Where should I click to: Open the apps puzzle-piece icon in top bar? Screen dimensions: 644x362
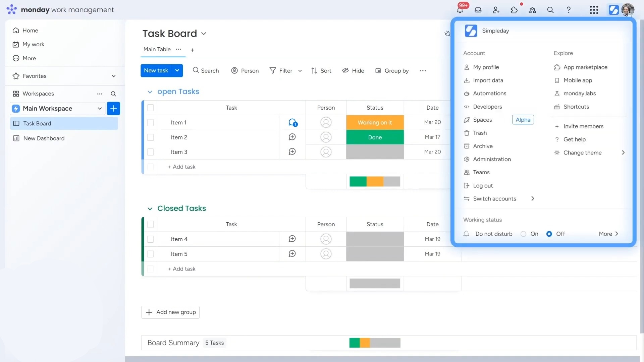pyautogui.click(x=514, y=10)
